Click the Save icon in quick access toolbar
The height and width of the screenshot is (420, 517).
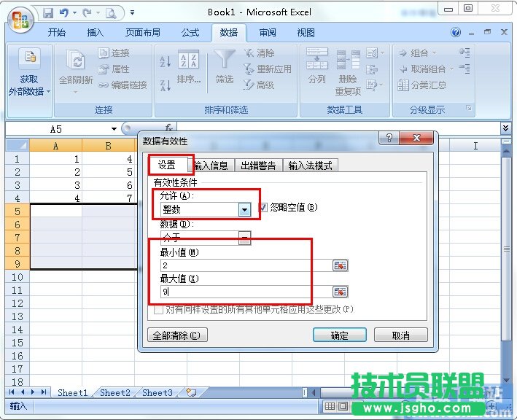[x=48, y=12]
